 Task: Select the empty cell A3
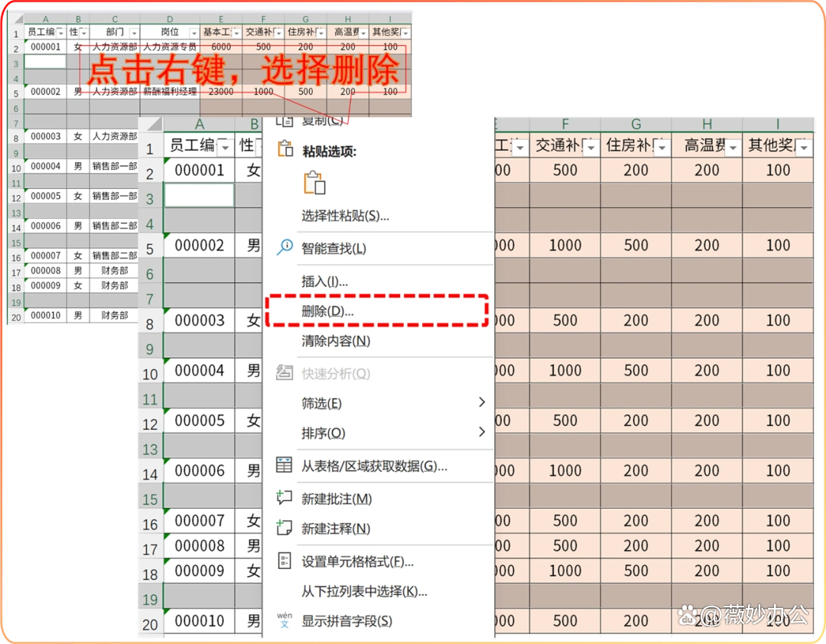pos(199,195)
